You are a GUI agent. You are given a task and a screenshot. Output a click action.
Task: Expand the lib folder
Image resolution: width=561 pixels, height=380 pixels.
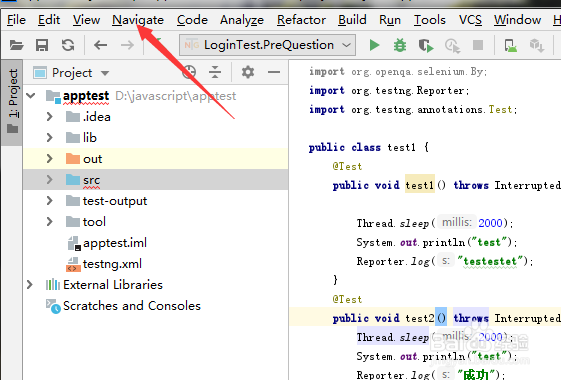pyautogui.click(x=50, y=137)
